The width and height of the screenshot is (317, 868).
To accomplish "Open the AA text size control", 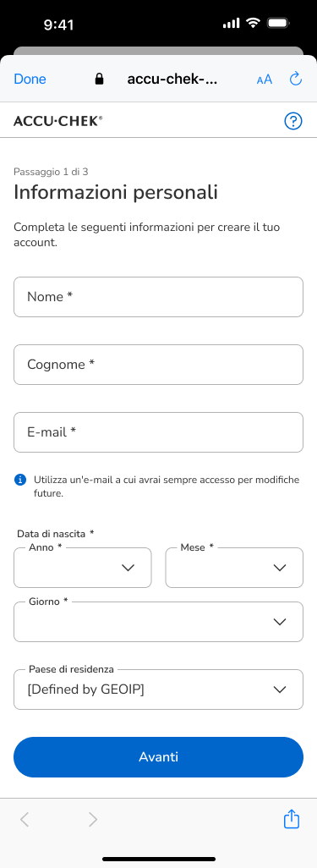I will click(265, 80).
